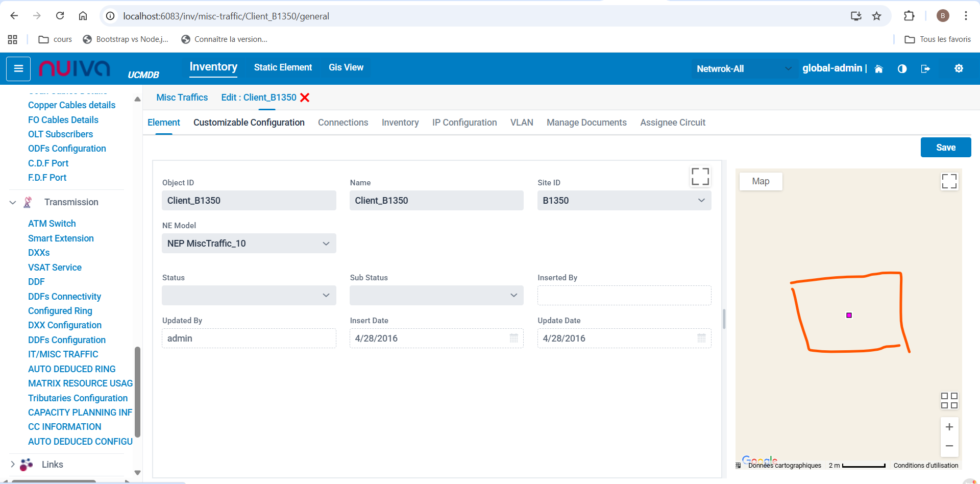Screen dimensions: 980x484
Task: Zoom out on the map
Action: (x=949, y=446)
